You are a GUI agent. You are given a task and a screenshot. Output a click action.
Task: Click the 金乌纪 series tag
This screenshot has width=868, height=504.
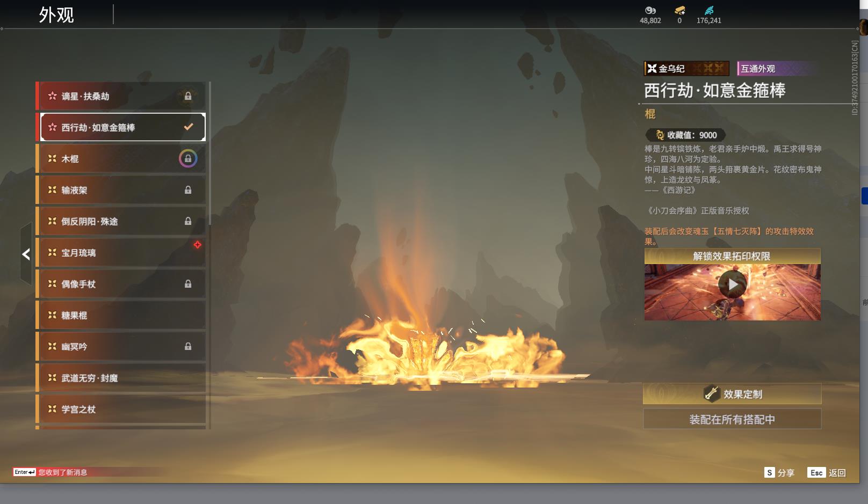coord(686,68)
